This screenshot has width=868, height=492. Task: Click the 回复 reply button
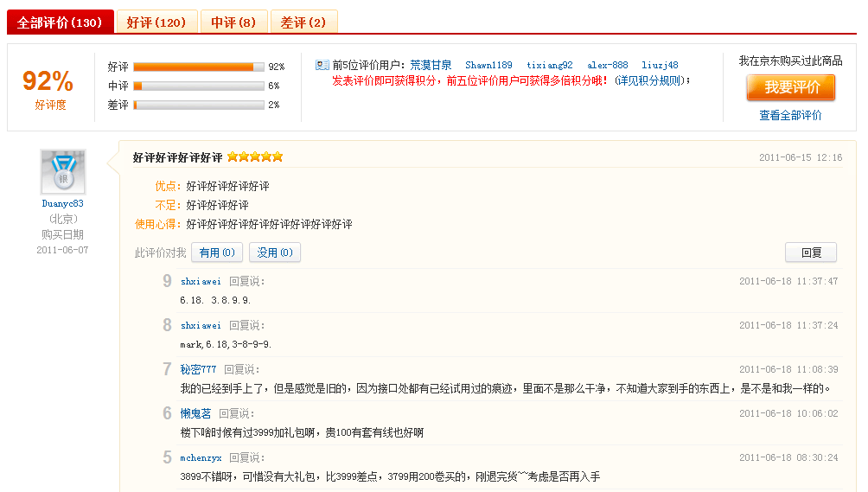click(811, 252)
